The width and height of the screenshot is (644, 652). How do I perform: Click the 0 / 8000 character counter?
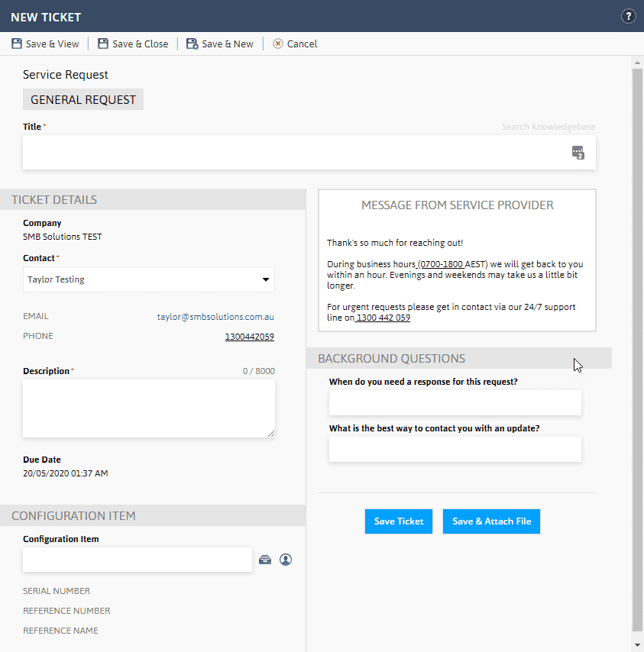tap(259, 371)
